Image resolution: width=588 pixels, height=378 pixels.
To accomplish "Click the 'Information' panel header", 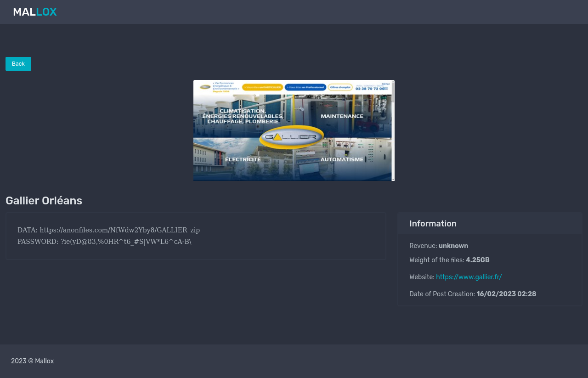I will point(433,224).
